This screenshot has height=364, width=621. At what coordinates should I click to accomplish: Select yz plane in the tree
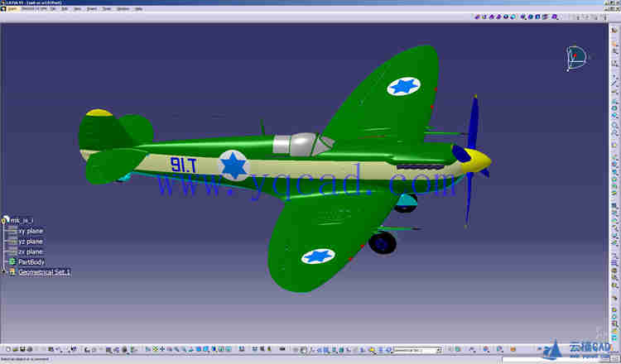(x=31, y=241)
